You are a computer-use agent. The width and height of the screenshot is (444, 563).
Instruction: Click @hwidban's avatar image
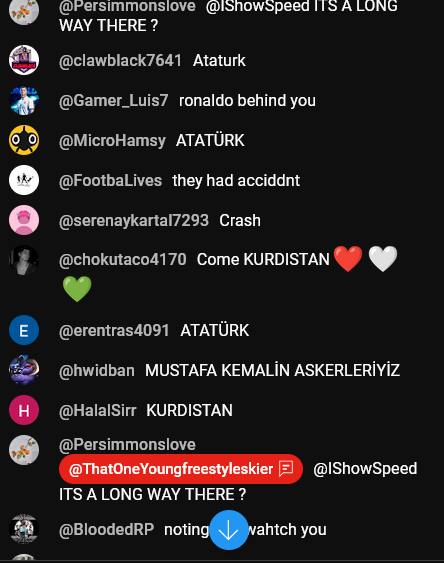24,370
